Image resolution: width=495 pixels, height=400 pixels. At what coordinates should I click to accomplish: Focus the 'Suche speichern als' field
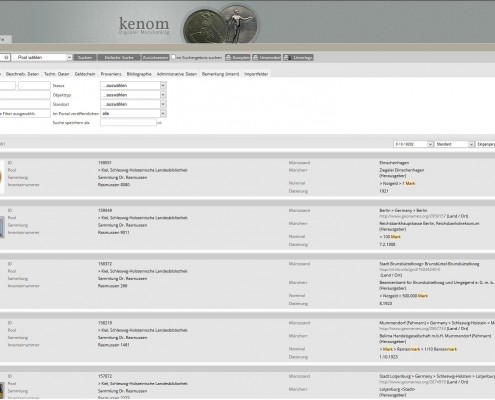pyautogui.click(x=128, y=123)
